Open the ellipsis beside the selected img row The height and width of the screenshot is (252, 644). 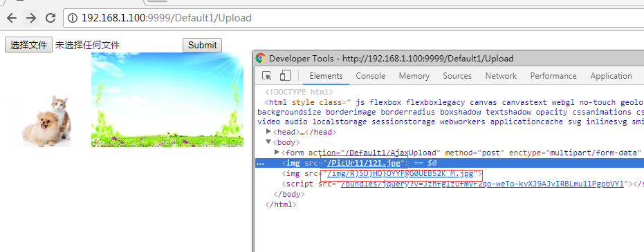(x=260, y=164)
